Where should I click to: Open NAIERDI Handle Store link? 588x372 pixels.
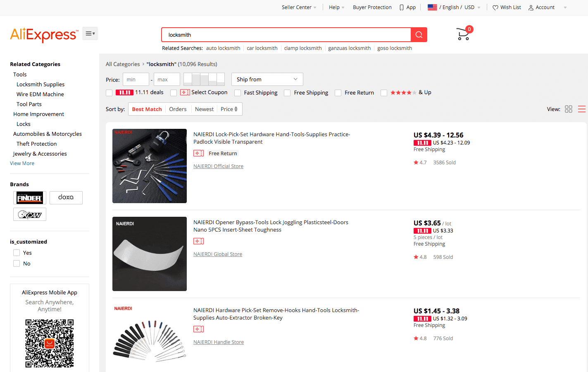pyautogui.click(x=219, y=342)
